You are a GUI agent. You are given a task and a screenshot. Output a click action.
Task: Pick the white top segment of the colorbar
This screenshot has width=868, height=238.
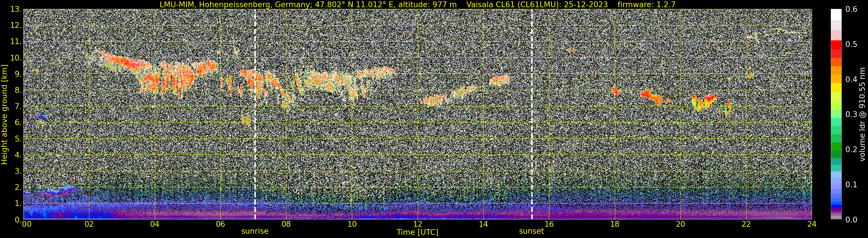click(836, 14)
